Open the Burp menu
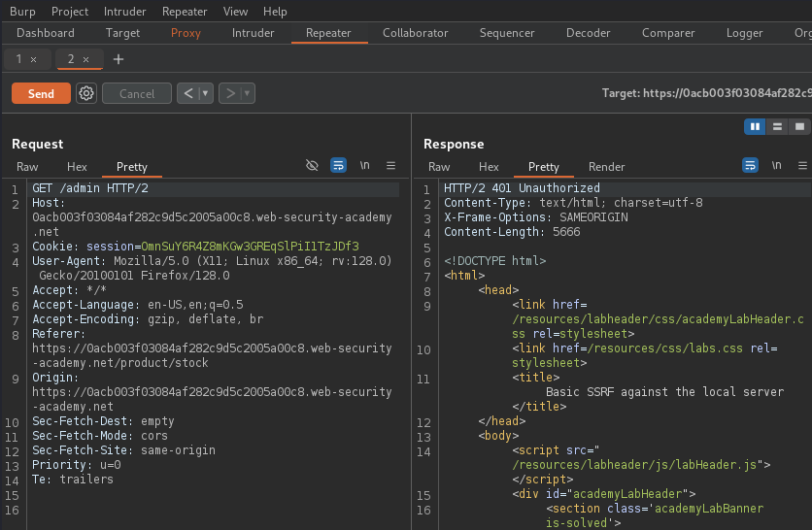The height and width of the screenshot is (530, 812). tap(22, 12)
